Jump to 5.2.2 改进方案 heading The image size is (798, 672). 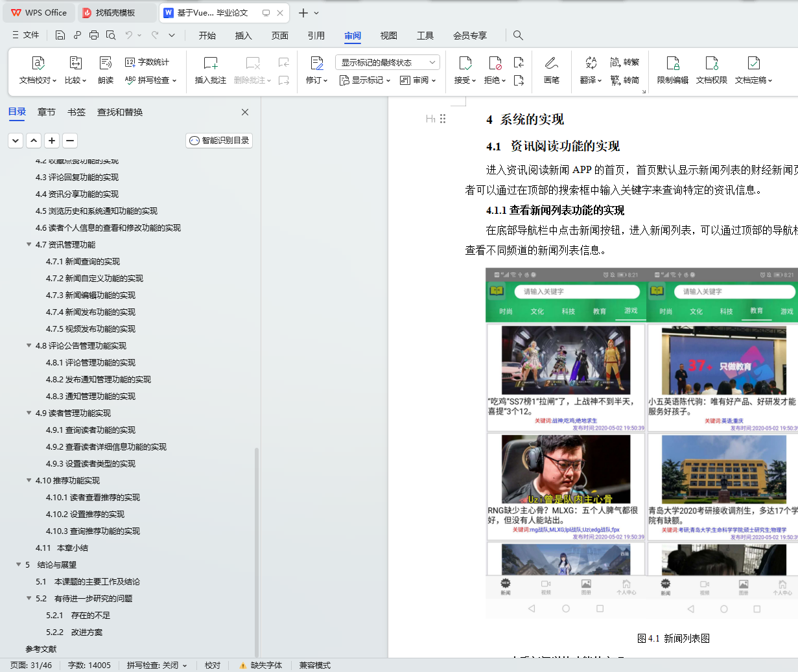(75, 632)
